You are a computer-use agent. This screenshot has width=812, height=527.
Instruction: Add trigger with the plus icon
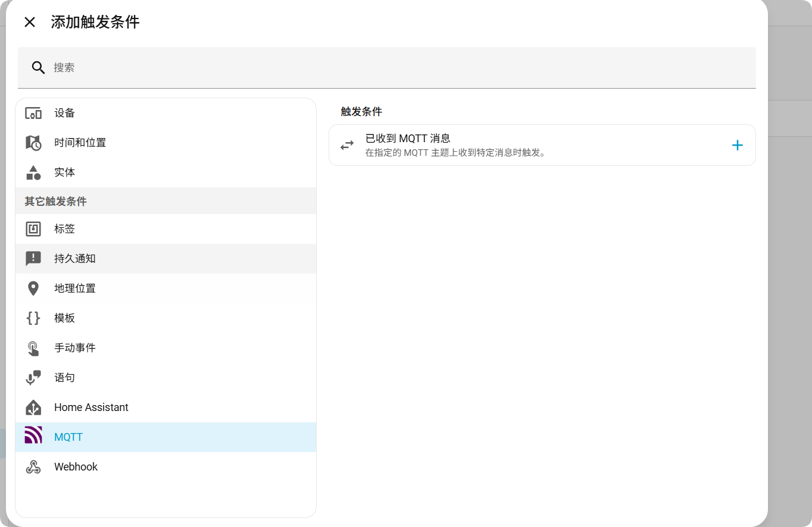[737, 145]
